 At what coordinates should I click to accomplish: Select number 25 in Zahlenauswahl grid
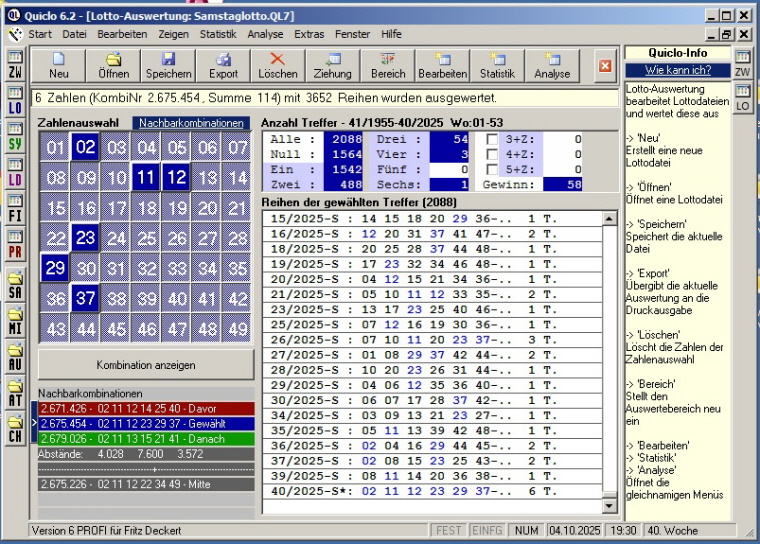(146, 239)
